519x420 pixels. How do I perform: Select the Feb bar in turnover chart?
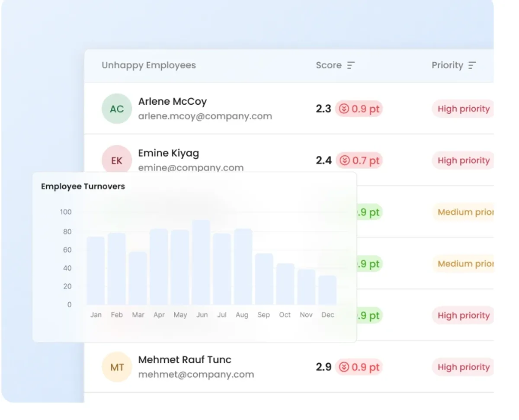pos(117,269)
